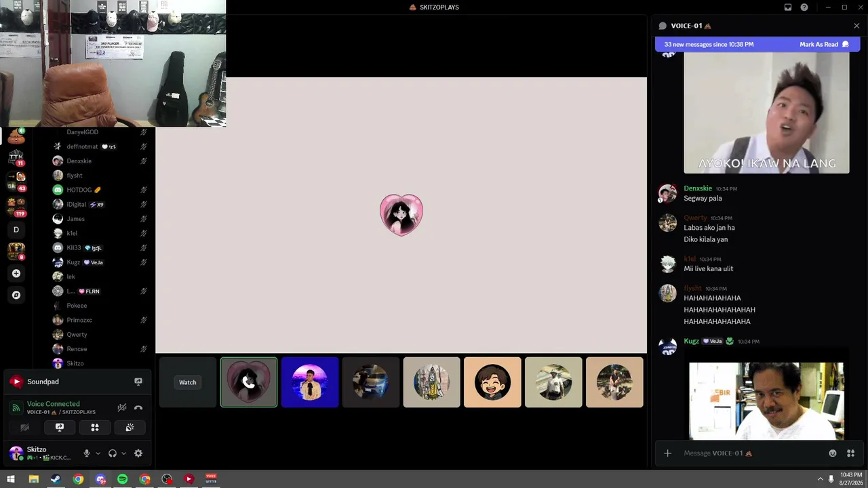
Task: Open Steam from the taskbar
Action: click(56, 479)
